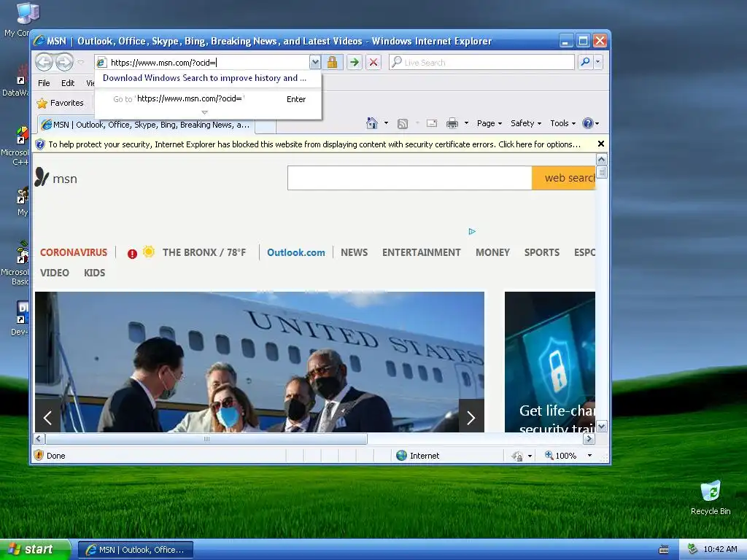Select the MSN taskbar button
Image resolution: width=747 pixels, height=560 pixels.
[x=135, y=550]
